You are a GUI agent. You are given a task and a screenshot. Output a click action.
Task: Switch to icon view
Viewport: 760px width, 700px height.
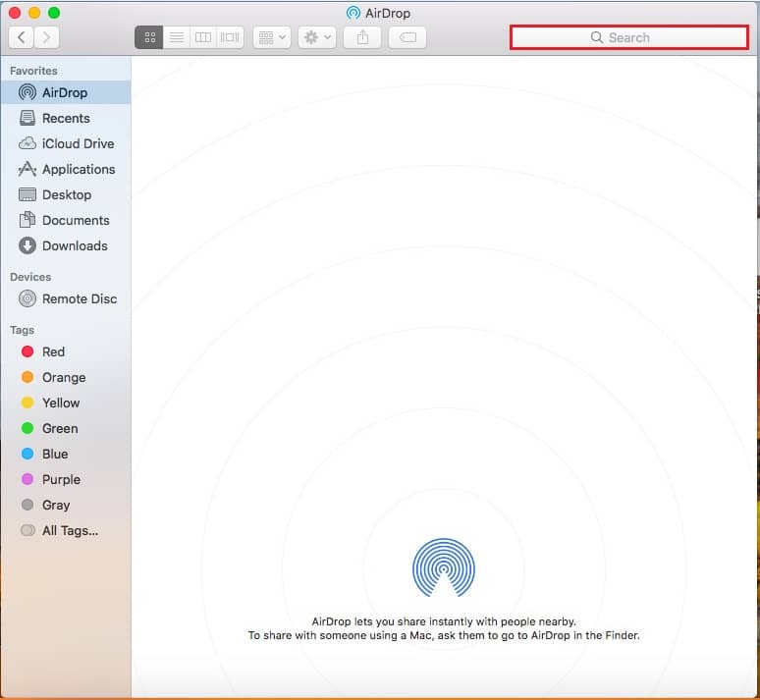(149, 37)
